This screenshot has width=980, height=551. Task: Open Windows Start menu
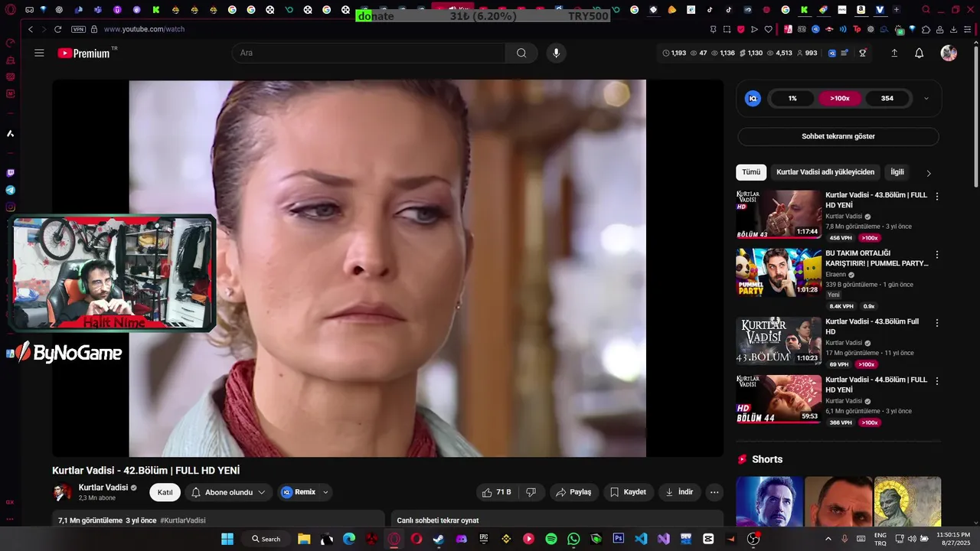click(x=227, y=539)
